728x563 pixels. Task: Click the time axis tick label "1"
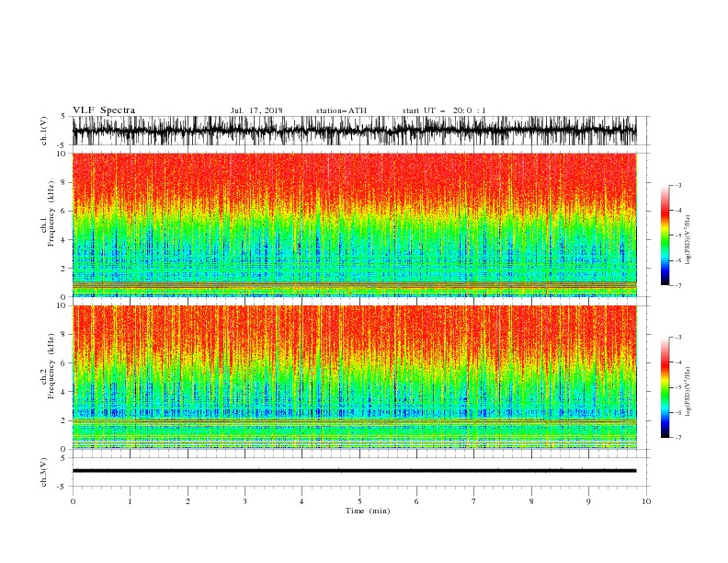[130, 501]
